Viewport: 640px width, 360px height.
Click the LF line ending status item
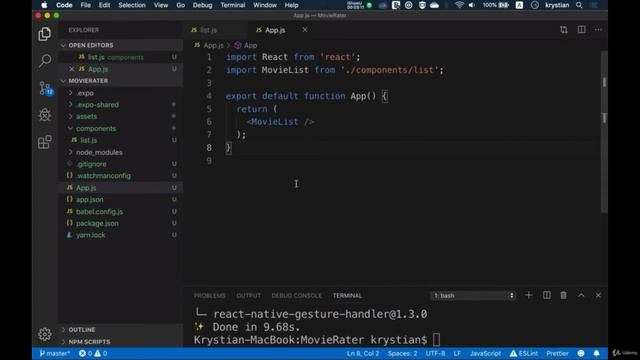click(x=457, y=353)
